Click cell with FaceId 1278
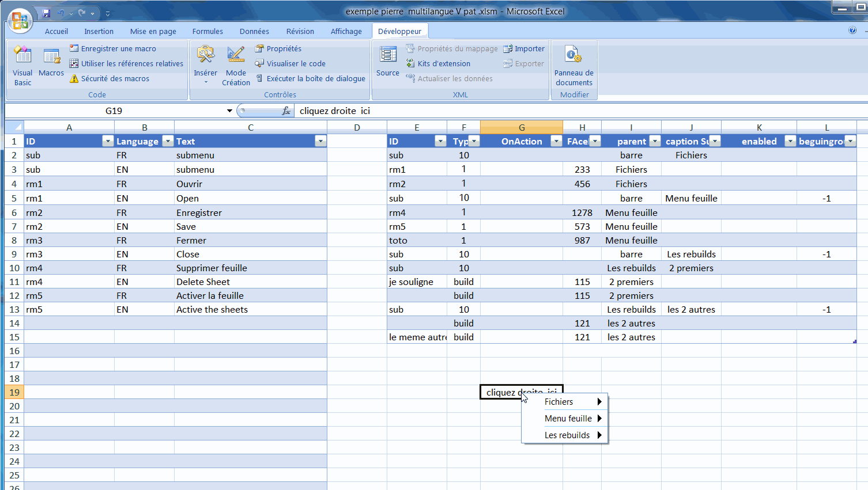This screenshot has height=490, width=868. (582, 212)
